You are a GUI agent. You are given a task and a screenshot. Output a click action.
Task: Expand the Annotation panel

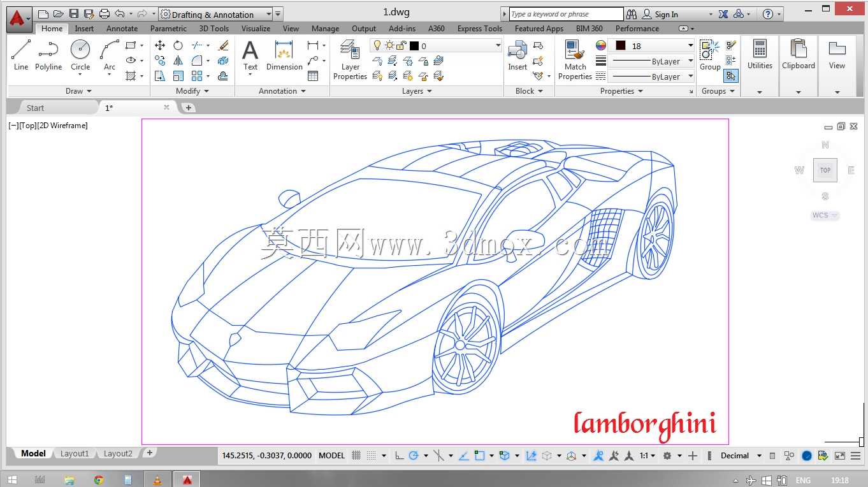[282, 91]
